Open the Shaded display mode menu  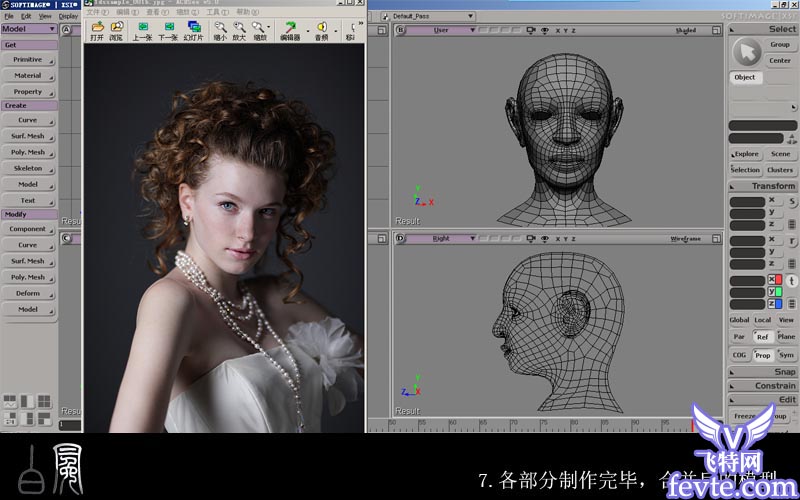(686, 31)
